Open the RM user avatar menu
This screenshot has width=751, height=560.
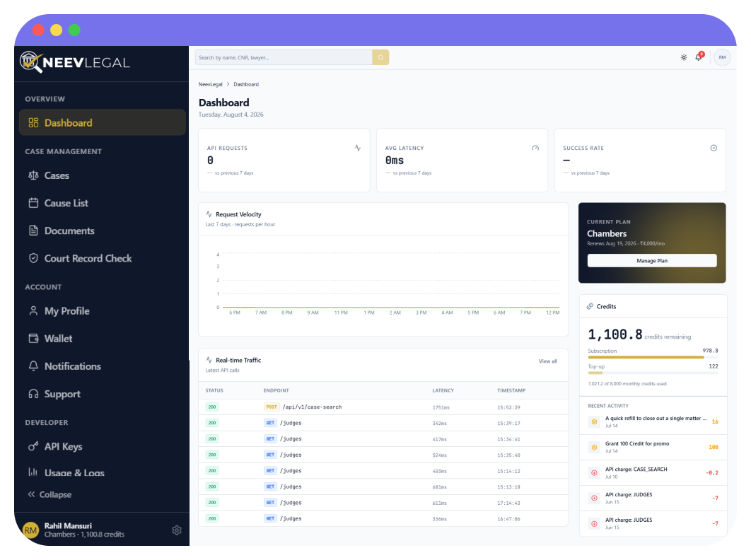click(722, 57)
